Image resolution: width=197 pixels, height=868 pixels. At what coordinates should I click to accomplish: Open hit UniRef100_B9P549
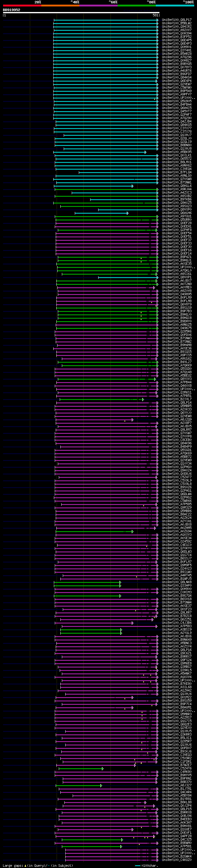pos(176,91)
